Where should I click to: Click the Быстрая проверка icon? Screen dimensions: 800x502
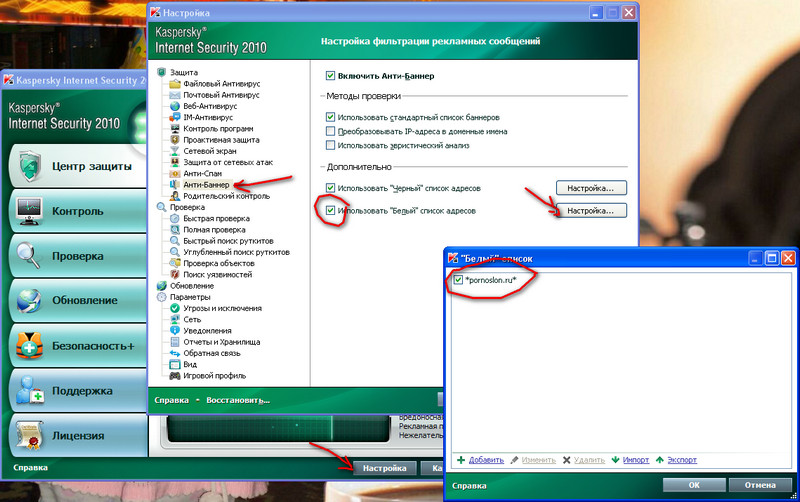[175, 218]
